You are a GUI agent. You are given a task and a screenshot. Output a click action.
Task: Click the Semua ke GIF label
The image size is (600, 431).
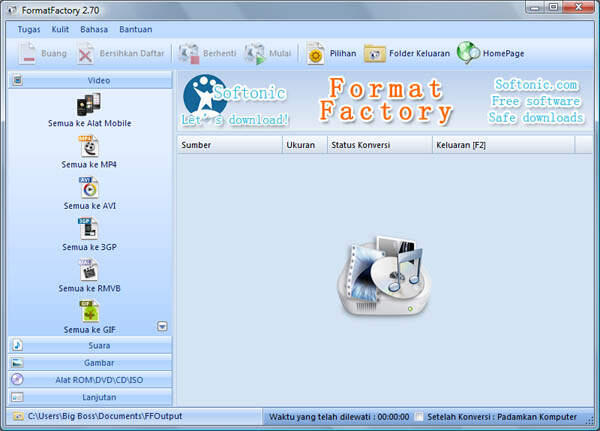90,330
